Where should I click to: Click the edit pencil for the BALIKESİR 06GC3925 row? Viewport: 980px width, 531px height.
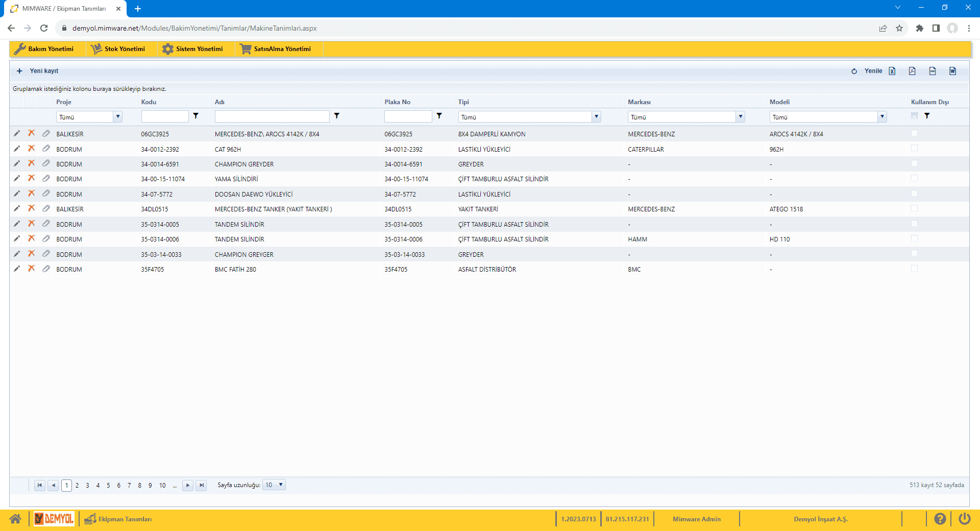[17, 134]
